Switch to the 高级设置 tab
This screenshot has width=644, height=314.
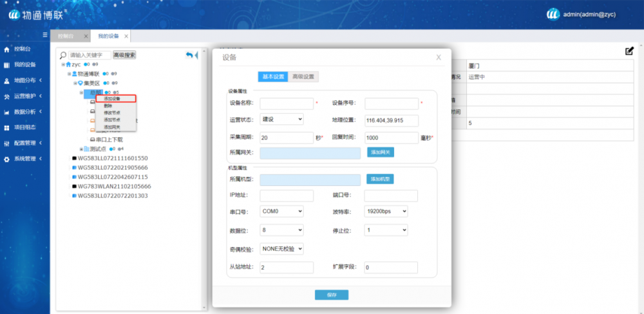pos(303,77)
